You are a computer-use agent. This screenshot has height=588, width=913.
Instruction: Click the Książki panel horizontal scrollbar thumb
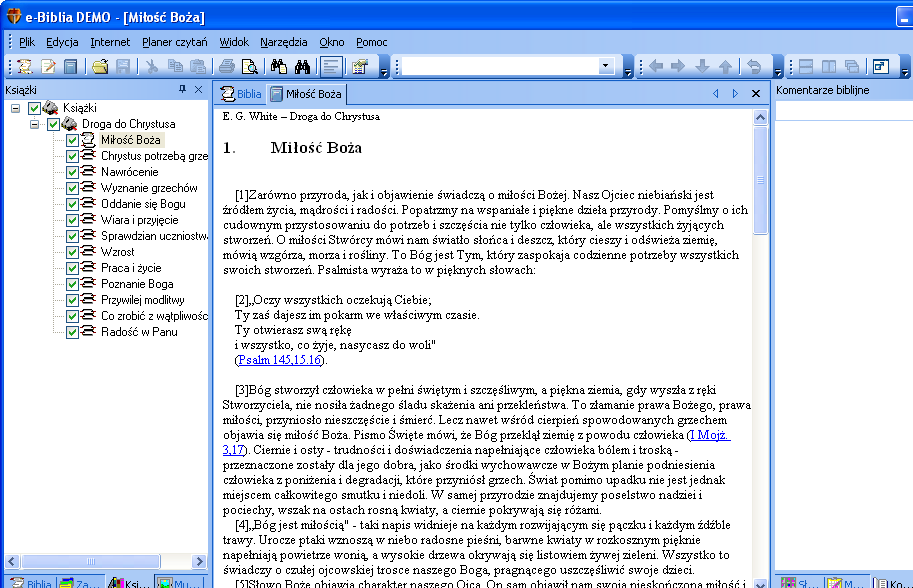click(x=91, y=561)
